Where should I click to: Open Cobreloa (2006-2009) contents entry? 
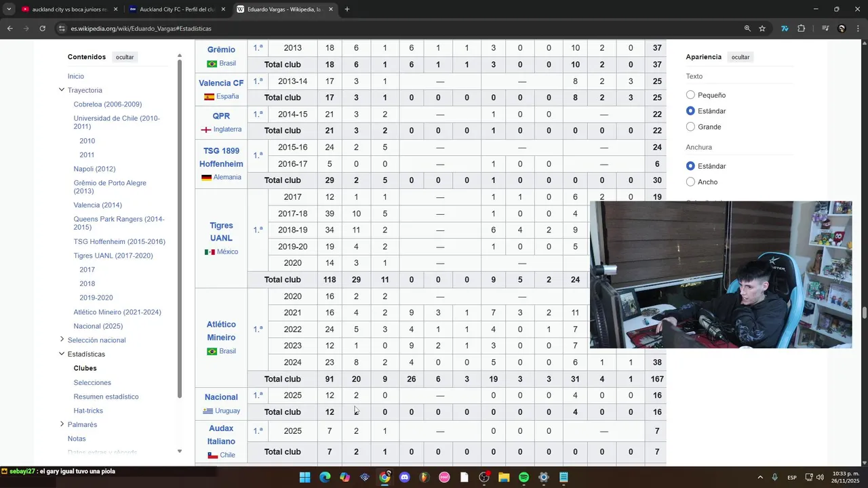click(x=108, y=104)
